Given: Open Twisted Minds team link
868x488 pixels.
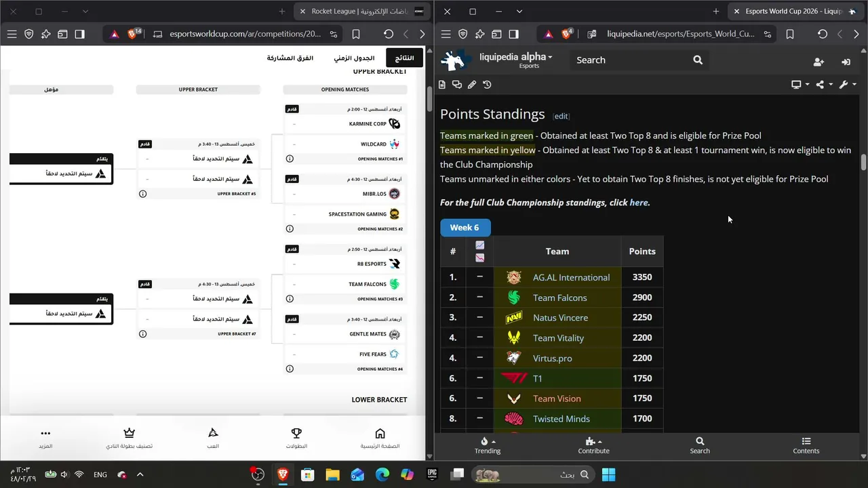Looking at the screenshot, I should [561, 419].
